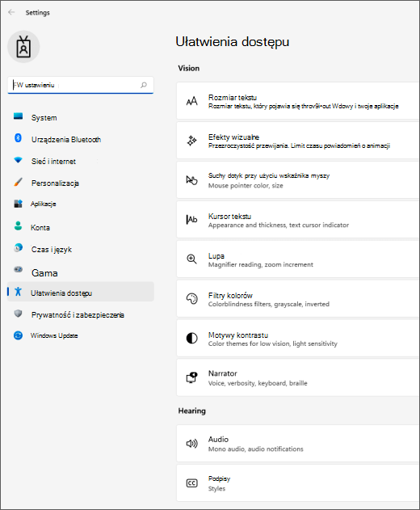Click the Lupa magnifier icon
The image size is (420, 510).
(x=191, y=259)
